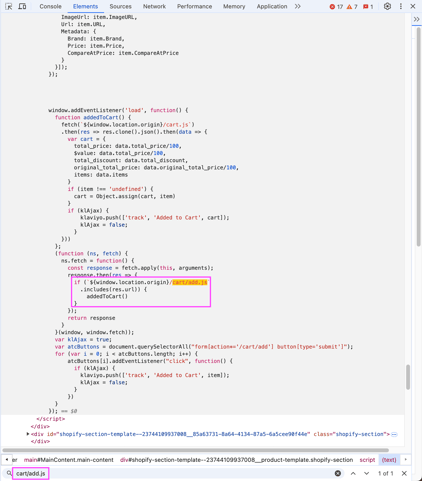This screenshot has width=422, height=481.
Task: Clear the search query icon
Action: tap(338, 473)
